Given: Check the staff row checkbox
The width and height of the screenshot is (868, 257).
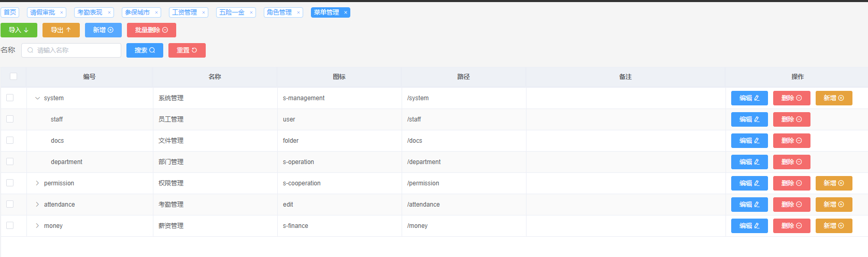Looking at the screenshot, I should (10, 119).
